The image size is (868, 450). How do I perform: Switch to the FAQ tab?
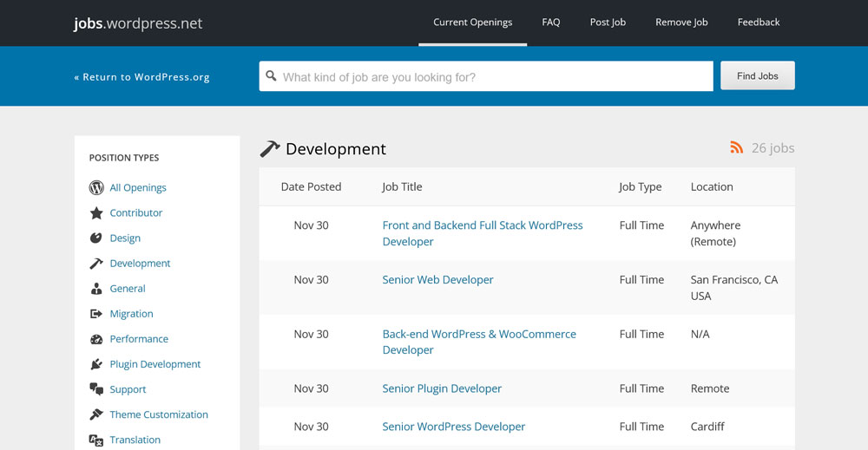click(x=550, y=23)
